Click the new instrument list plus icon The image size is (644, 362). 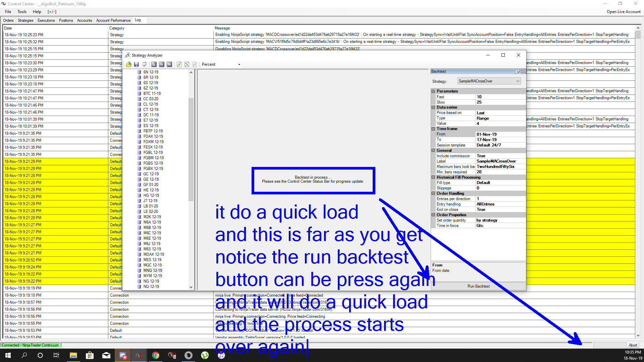pyautogui.click(x=179, y=64)
